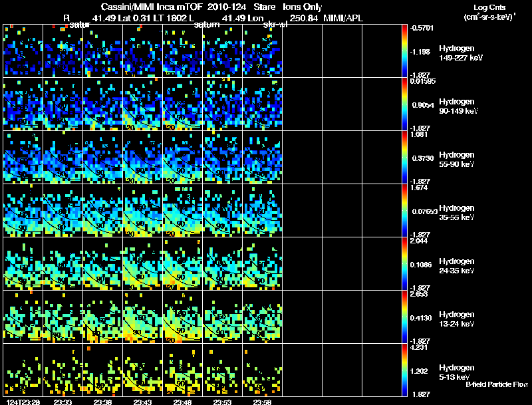Viewport: 532px width, 405px height.
Task: Click the 'Log Cnts' units heading
Action: click(x=489, y=7)
